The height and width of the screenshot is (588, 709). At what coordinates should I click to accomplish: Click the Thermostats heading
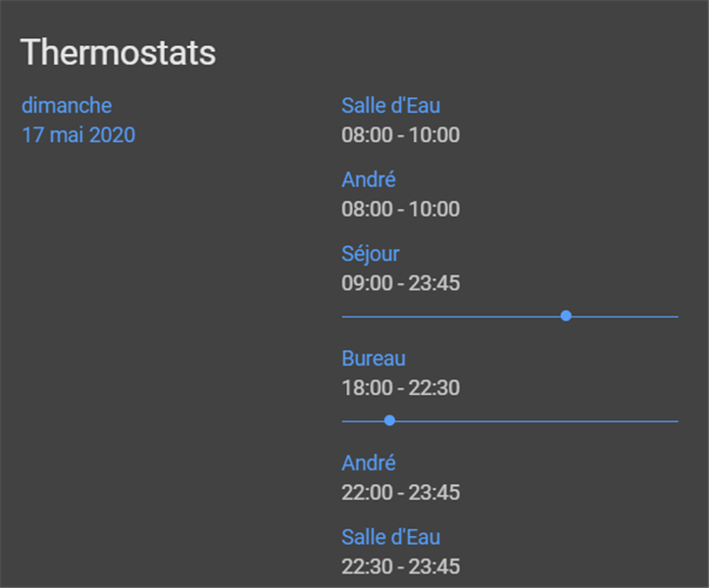coord(118,53)
